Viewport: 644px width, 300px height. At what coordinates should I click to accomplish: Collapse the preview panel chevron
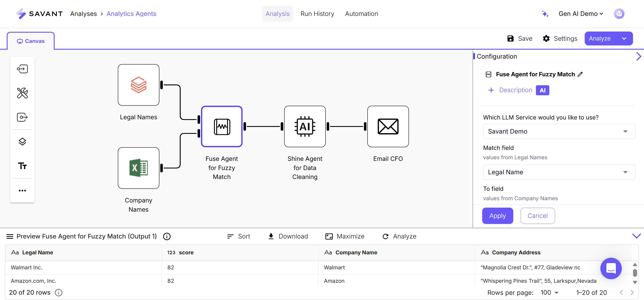[636, 236]
